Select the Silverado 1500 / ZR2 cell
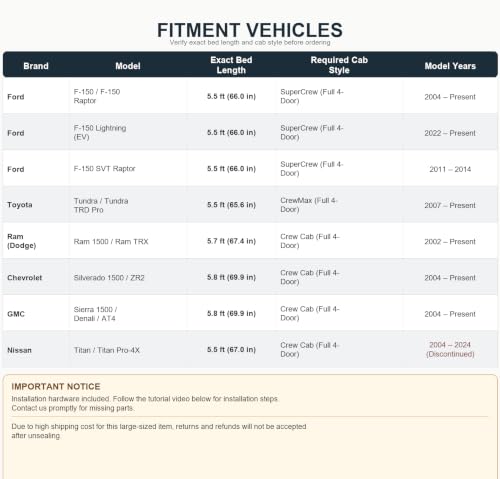This screenshot has height=479, width=500. (x=109, y=278)
